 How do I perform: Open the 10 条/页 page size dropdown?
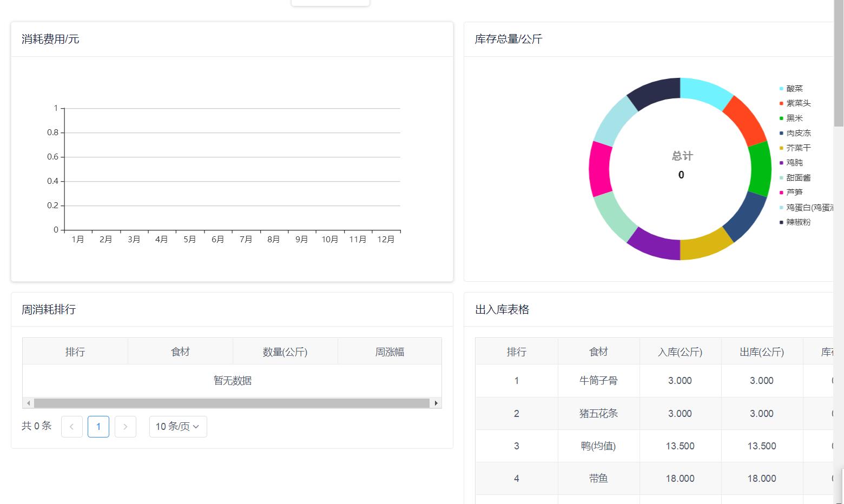178,427
